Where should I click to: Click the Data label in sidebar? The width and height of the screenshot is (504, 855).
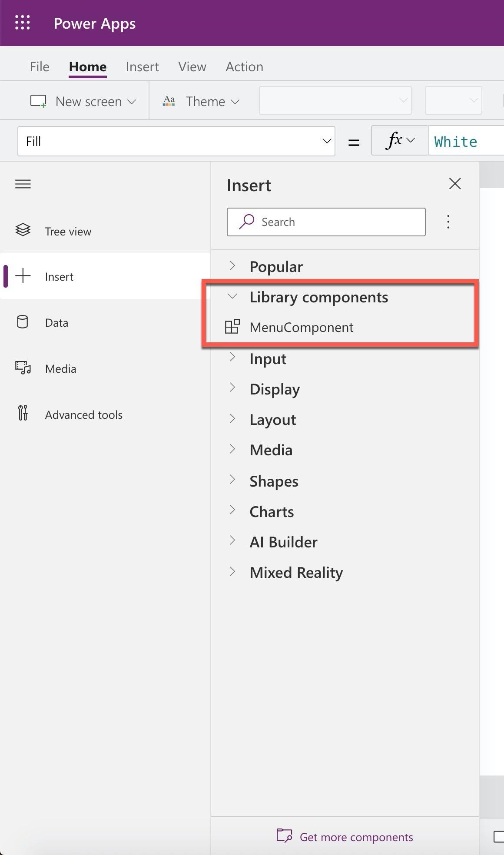(56, 323)
